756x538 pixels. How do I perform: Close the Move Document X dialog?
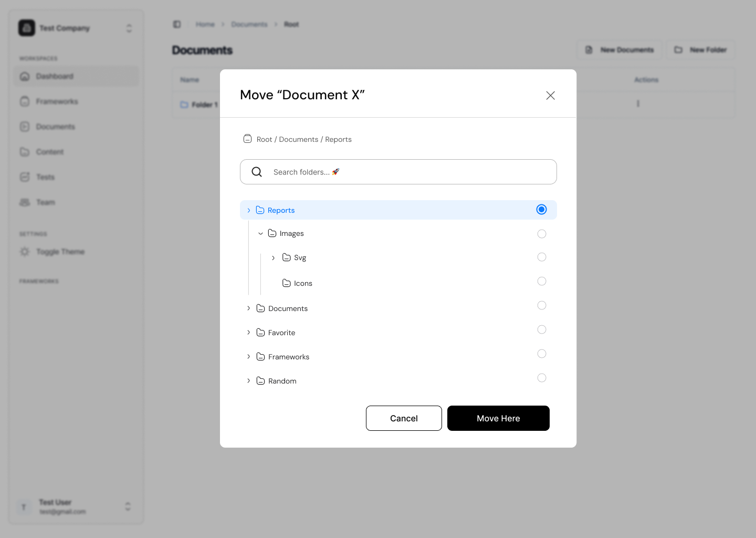(x=550, y=95)
